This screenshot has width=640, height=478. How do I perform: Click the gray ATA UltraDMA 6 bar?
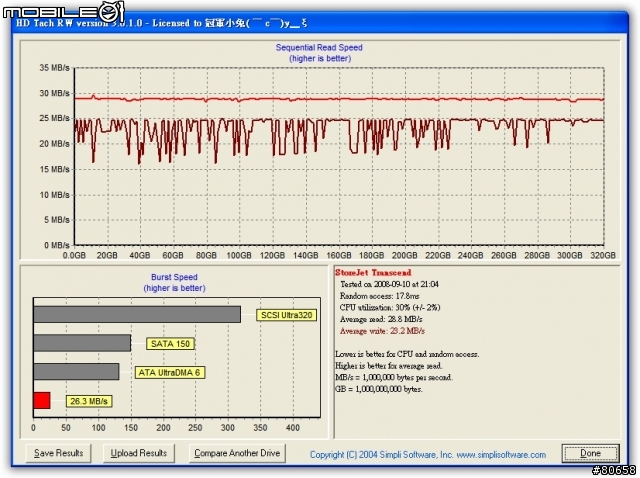click(x=76, y=372)
